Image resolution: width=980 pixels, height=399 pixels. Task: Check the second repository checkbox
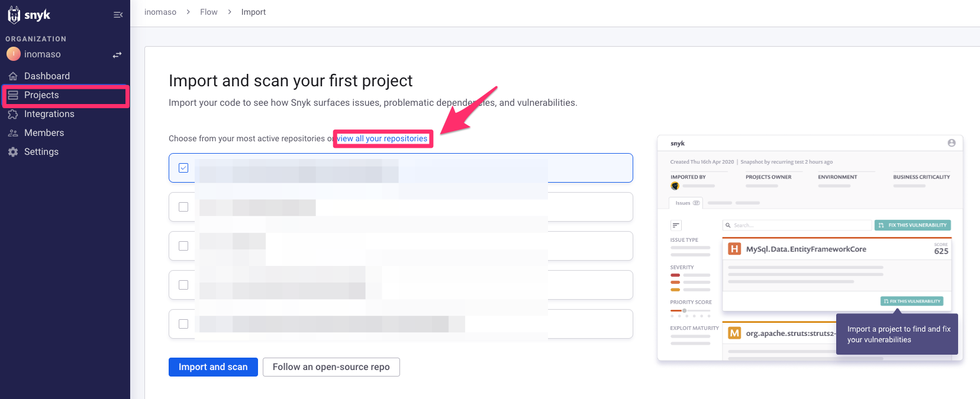click(183, 207)
